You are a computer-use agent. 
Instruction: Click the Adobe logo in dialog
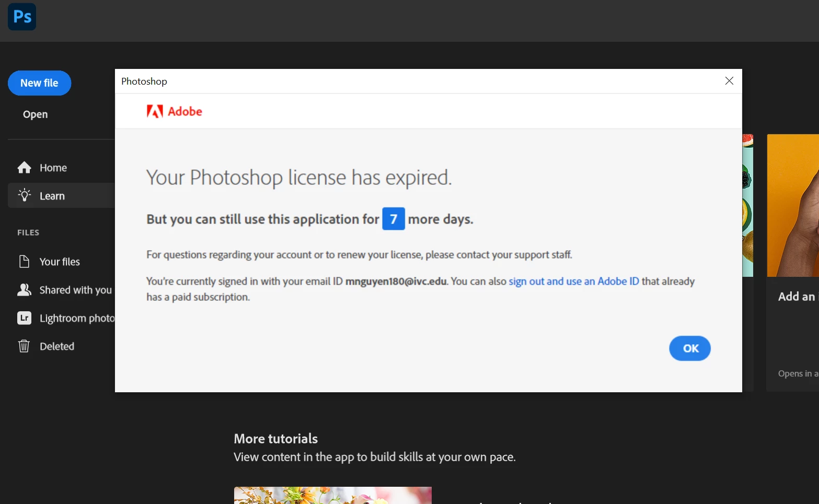(x=175, y=111)
